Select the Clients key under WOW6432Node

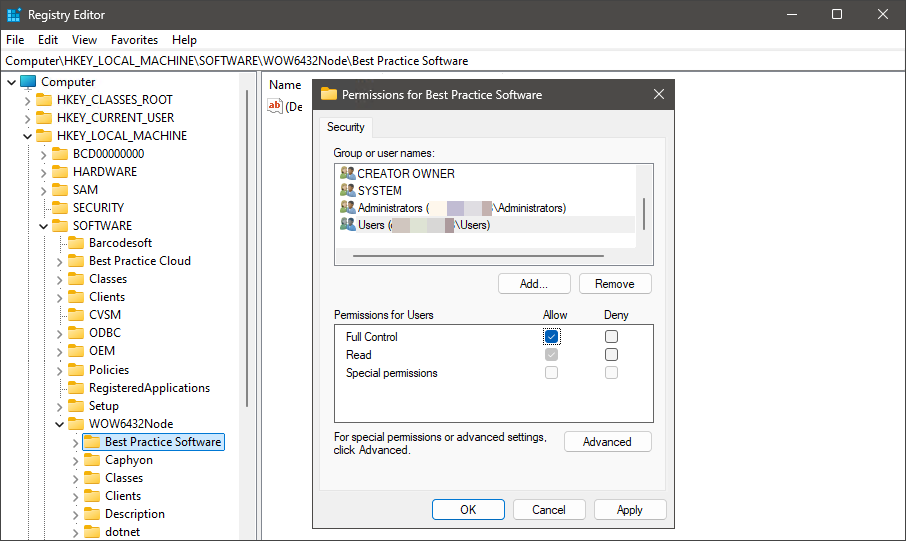click(x=122, y=496)
